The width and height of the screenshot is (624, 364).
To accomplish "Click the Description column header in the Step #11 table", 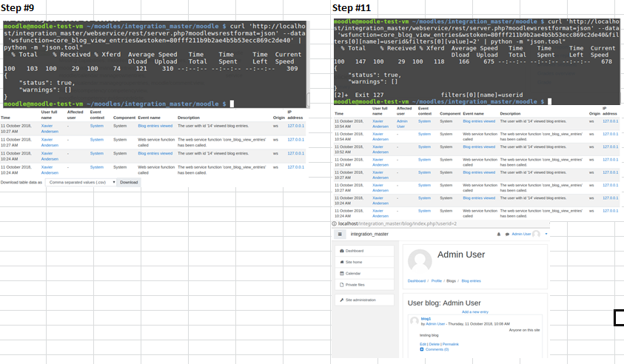I will (x=510, y=114).
